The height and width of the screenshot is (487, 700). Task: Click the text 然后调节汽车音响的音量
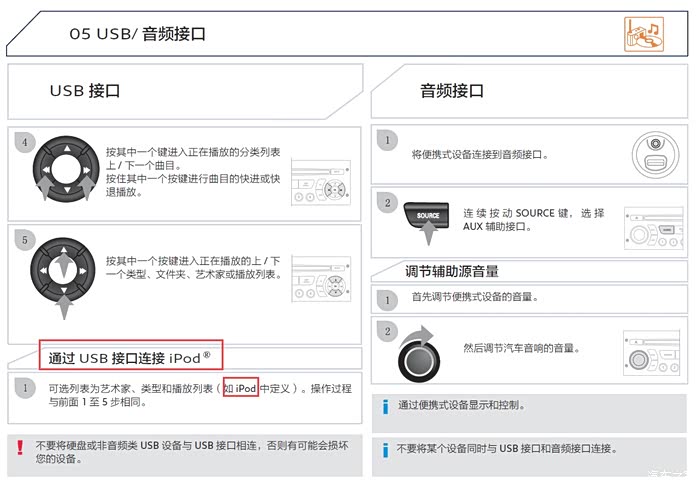521,348
